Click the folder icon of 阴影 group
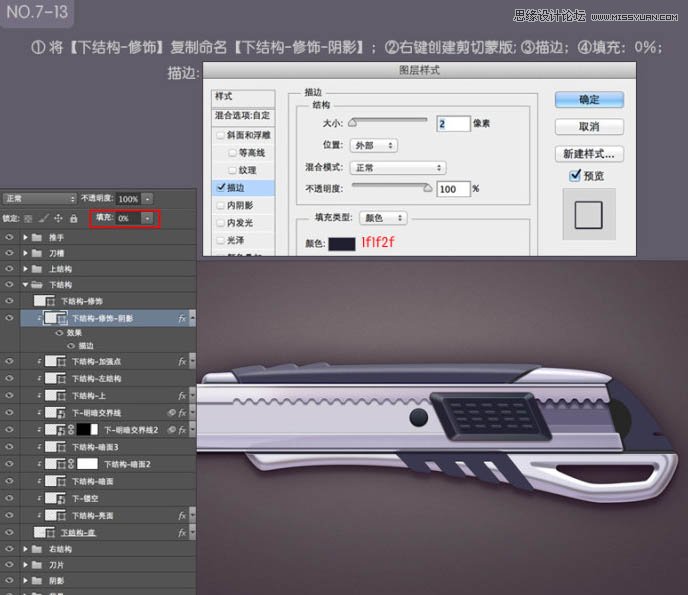The width and height of the screenshot is (688, 595). click(x=37, y=581)
